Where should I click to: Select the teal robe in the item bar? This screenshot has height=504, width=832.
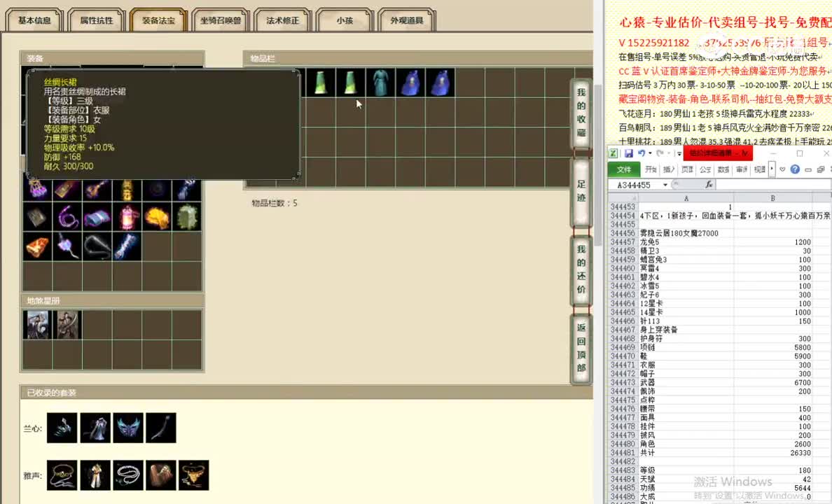tap(380, 83)
